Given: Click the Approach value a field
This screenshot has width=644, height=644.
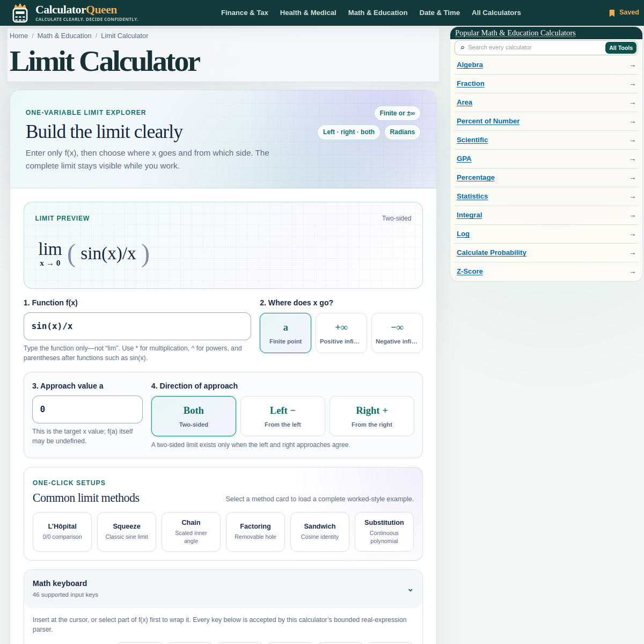Looking at the screenshot, I should [87, 409].
